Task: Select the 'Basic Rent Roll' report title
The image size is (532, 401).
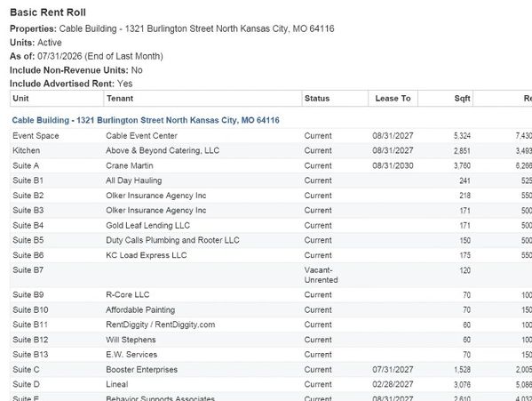Action: click(x=48, y=12)
